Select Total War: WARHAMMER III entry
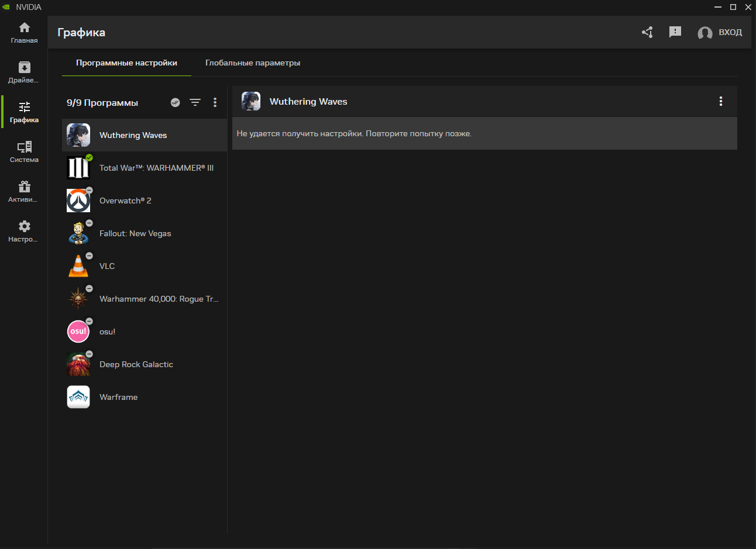This screenshot has height=549, width=756. [145, 168]
